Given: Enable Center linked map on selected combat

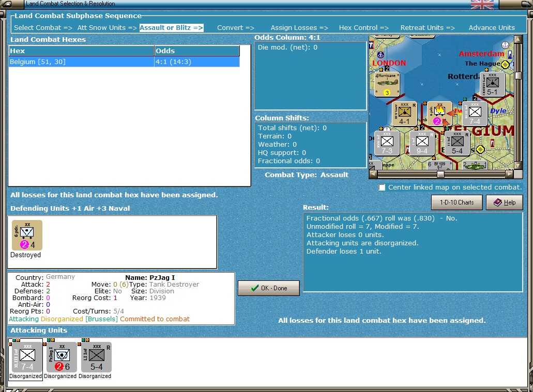Looking at the screenshot, I should 382,187.
